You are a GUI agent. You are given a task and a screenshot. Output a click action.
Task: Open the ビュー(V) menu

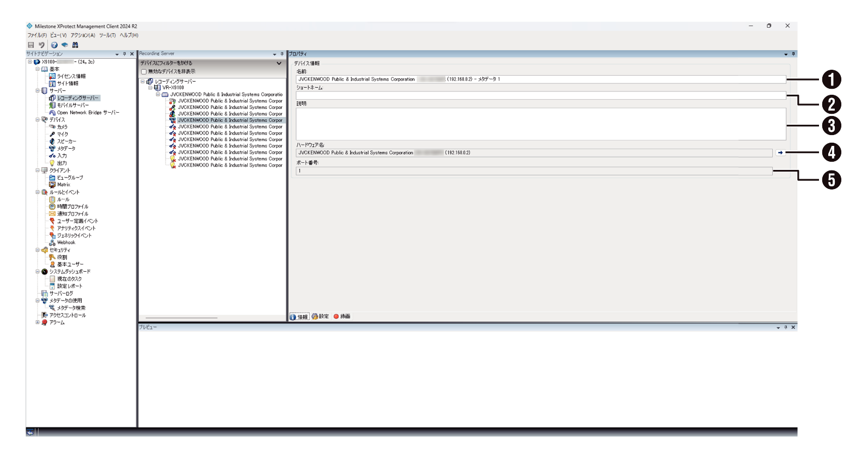pyautogui.click(x=58, y=35)
